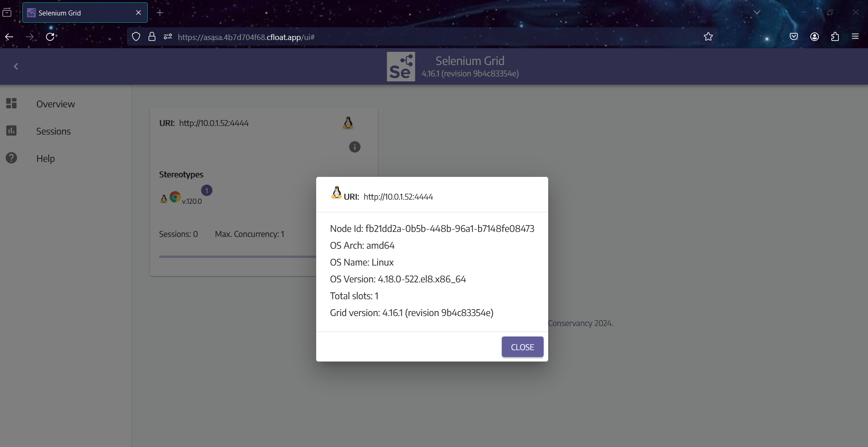Click the OS Version 4.18.0-522.el8.x86_64 line
This screenshot has width=868, height=447.
[x=398, y=279]
